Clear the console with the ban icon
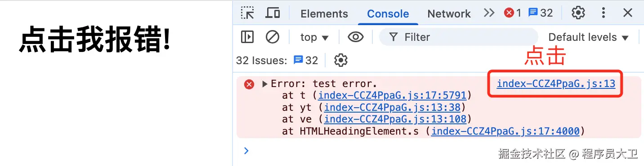The image size is (644, 166). click(x=273, y=37)
